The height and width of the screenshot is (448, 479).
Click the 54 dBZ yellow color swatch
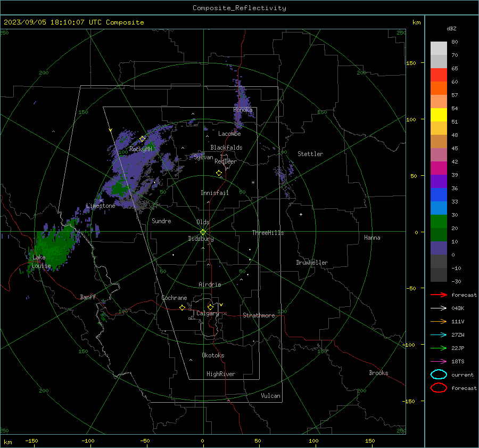(x=439, y=115)
